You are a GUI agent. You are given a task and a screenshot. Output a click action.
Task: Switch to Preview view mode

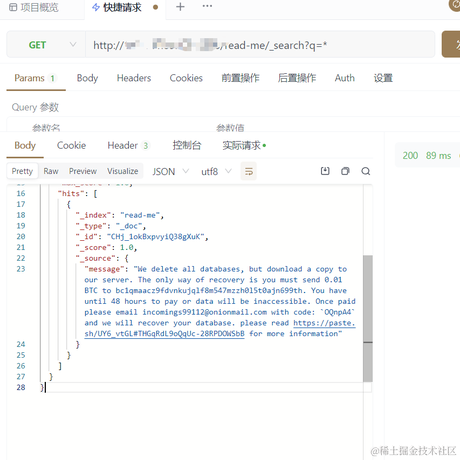83,171
